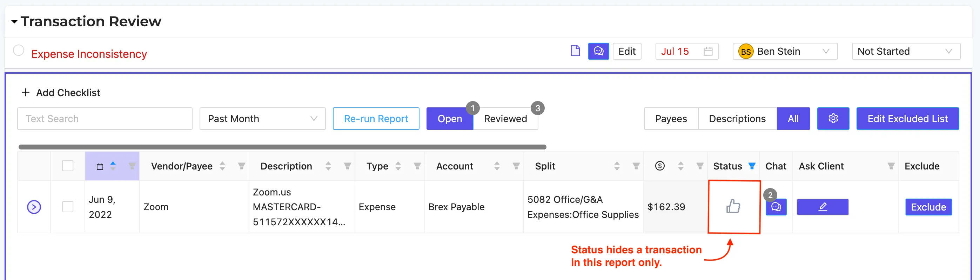This screenshot has height=280, width=980.
Task: Open the Not Started status dropdown
Action: coord(906,51)
